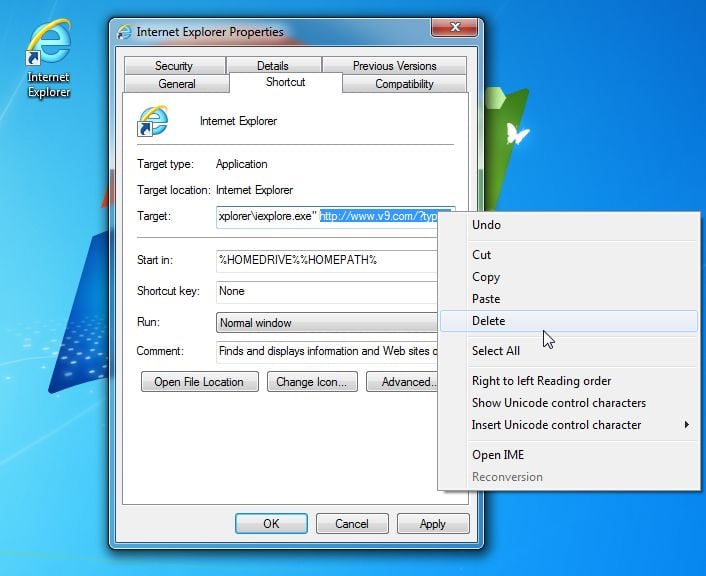Click the Start in text field
This screenshot has height=576, width=706.
coord(327,261)
